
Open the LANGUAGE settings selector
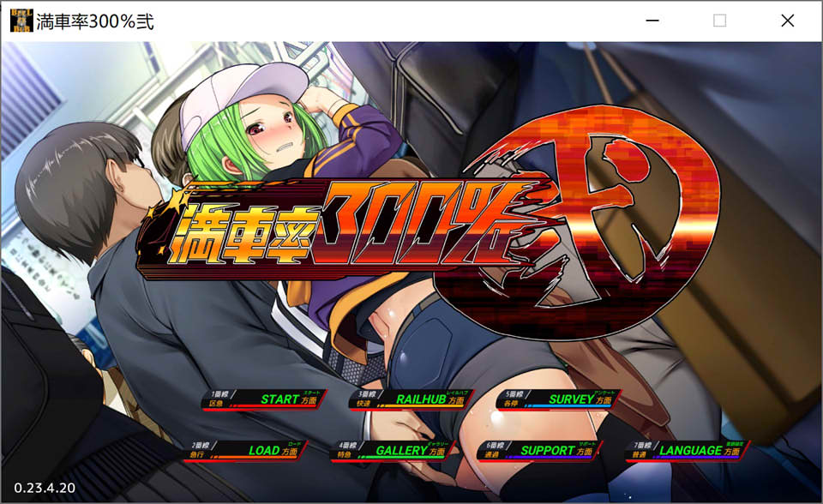point(690,450)
